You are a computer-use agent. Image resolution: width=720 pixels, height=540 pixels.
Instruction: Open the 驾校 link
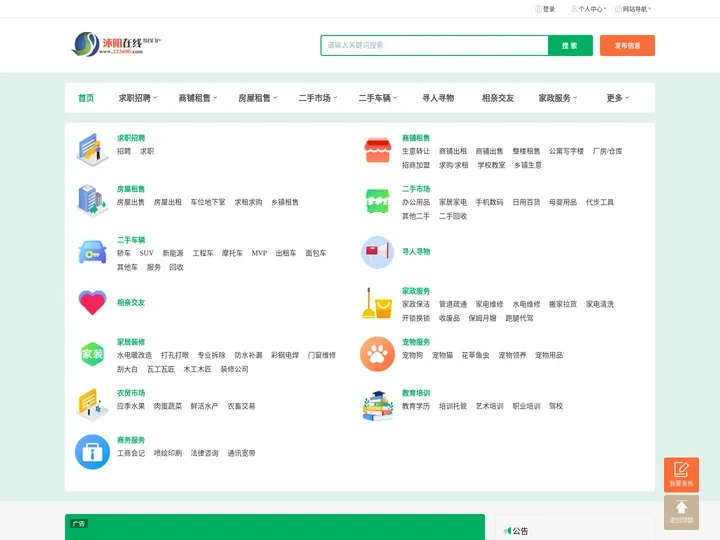point(556,406)
